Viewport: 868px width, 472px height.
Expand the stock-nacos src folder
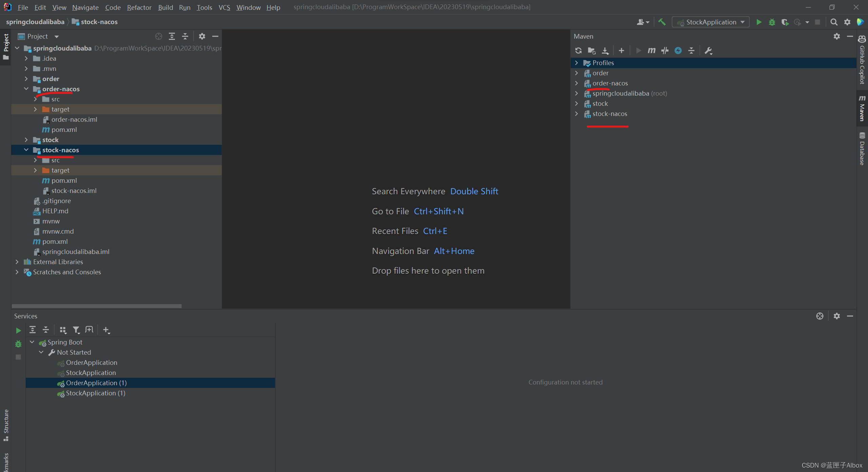click(x=36, y=160)
